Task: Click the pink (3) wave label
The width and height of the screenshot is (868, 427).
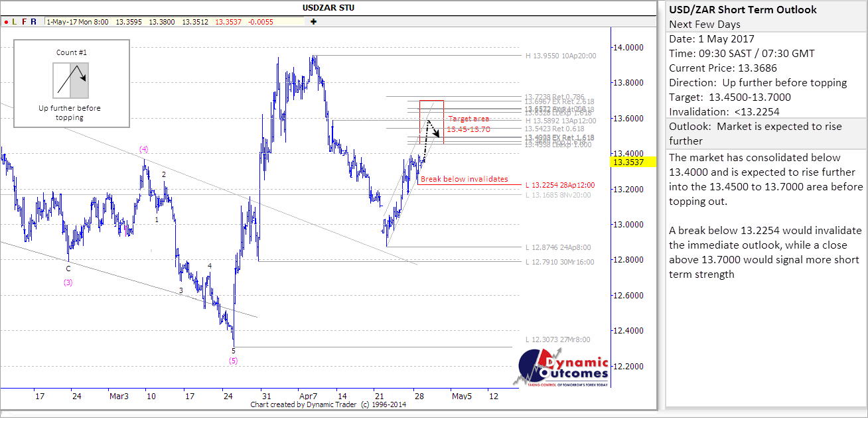Action: (x=68, y=282)
